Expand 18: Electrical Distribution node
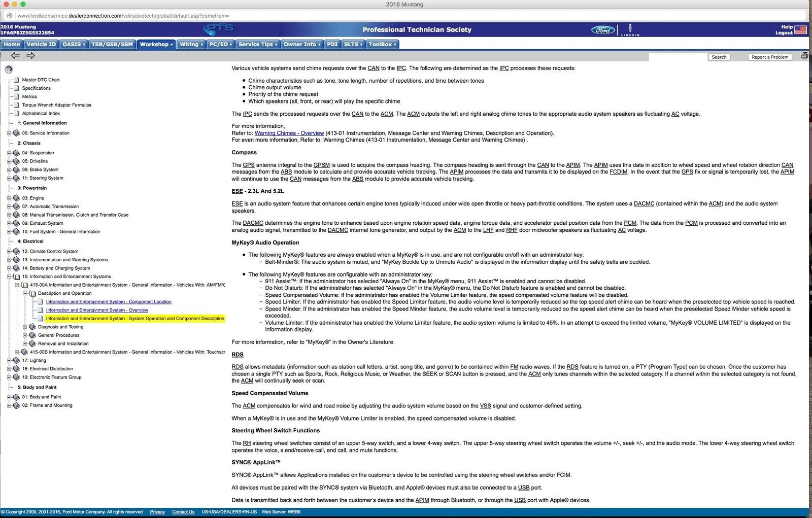812x518 pixels. [x=9, y=369]
